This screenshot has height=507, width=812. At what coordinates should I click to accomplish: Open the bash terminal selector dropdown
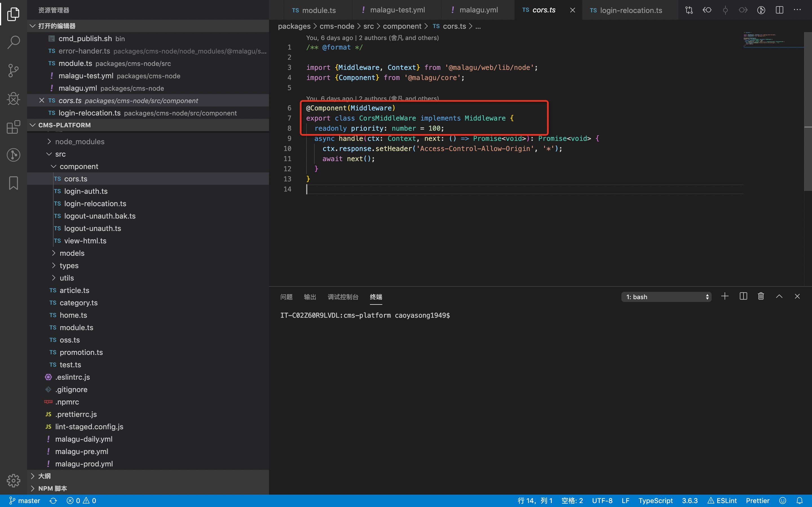point(666,297)
